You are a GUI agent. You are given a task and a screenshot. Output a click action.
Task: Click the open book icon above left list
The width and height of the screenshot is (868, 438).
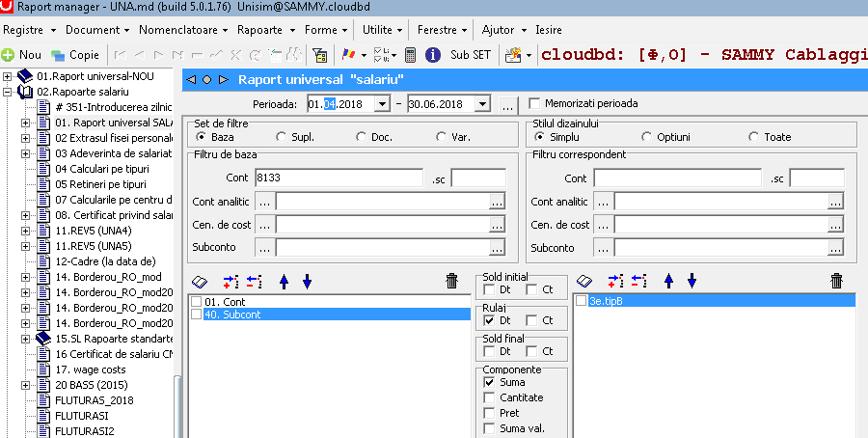point(200,282)
